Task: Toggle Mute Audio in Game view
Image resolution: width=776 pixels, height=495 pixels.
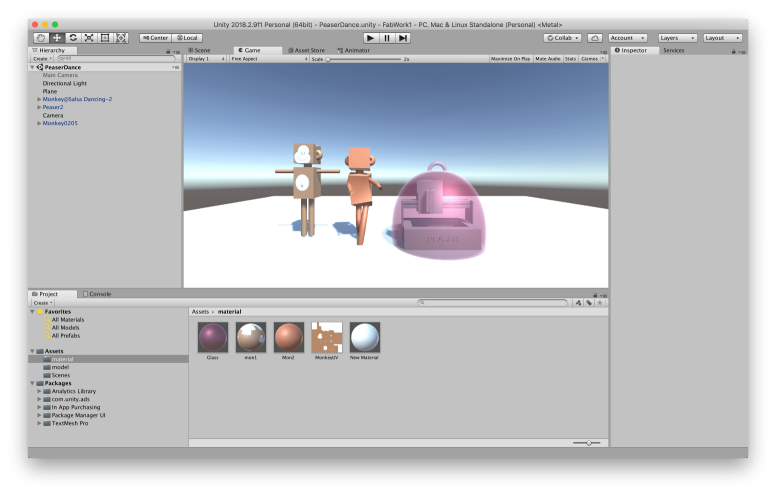Action: pyautogui.click(x=547, y=58)
